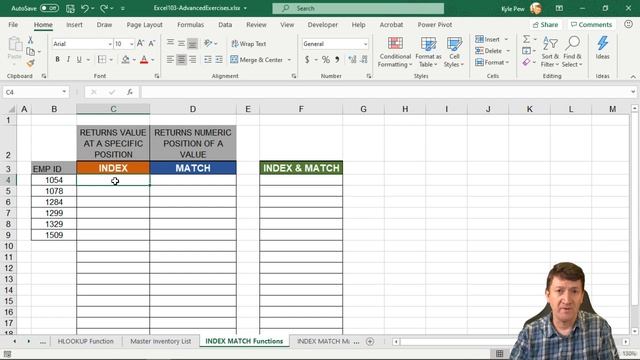The image size is (640, 360).
Task: Toggle Bold formatting
Action: [x=57, y=60]
